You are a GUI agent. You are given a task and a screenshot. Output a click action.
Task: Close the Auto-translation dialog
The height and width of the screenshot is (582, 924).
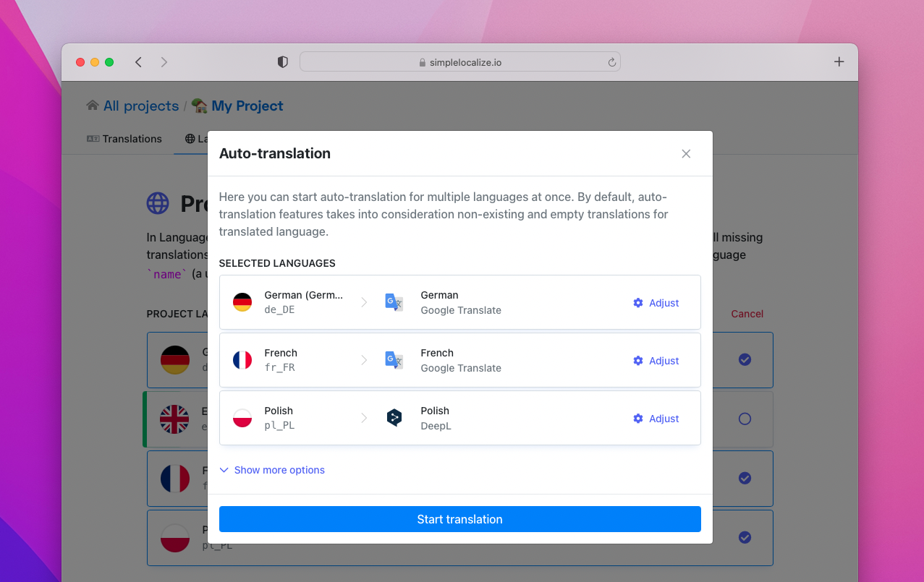point(686,153)
